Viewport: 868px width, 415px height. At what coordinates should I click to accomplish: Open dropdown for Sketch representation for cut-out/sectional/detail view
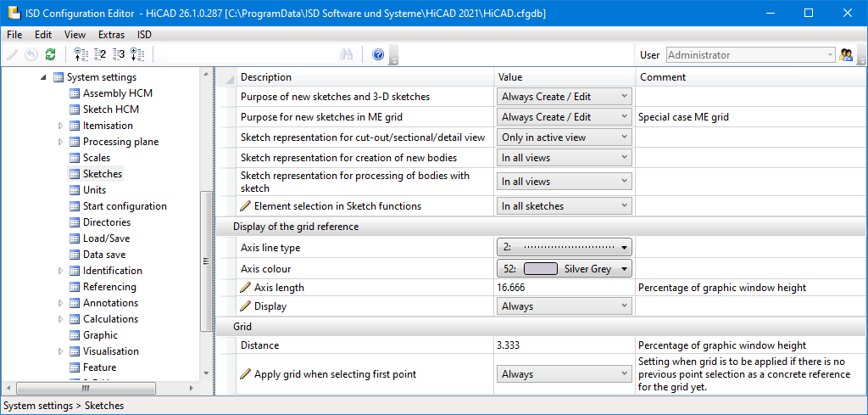625,137
